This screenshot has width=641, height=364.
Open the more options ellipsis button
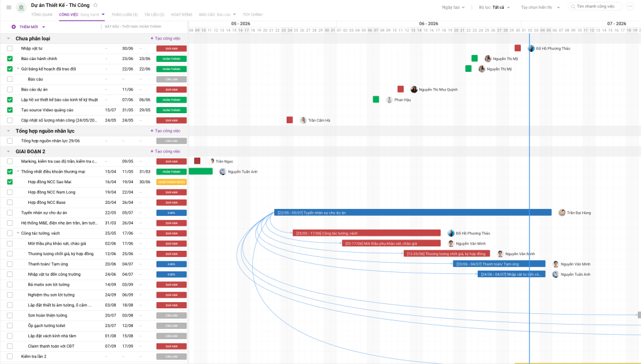point(630,6)
